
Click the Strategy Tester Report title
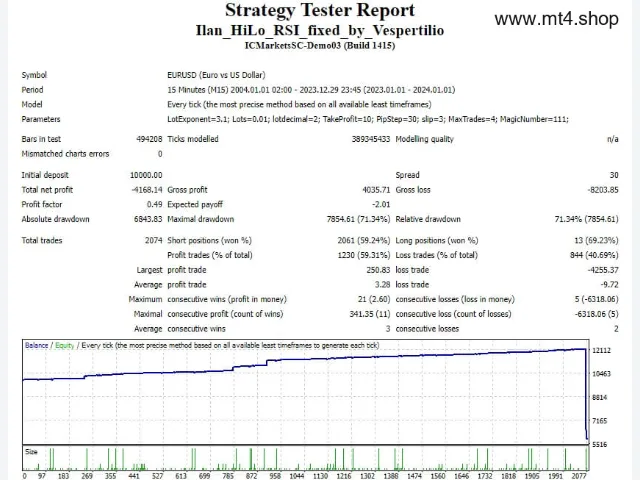[320, 10]
